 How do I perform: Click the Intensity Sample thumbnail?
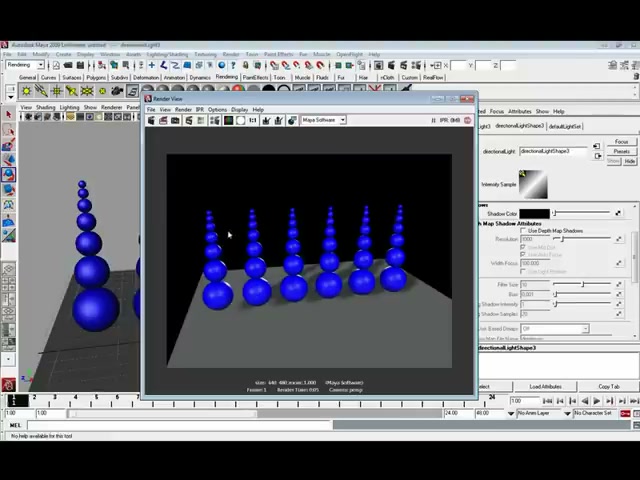point(533,184)
